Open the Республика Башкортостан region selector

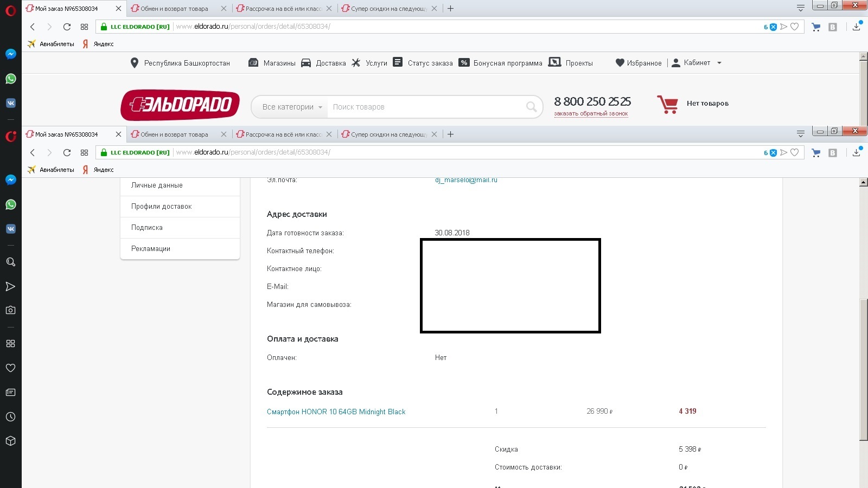click(181, 63)
